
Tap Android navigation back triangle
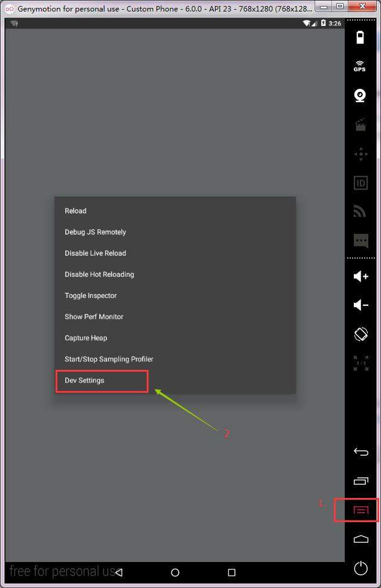tap(119, 572)
